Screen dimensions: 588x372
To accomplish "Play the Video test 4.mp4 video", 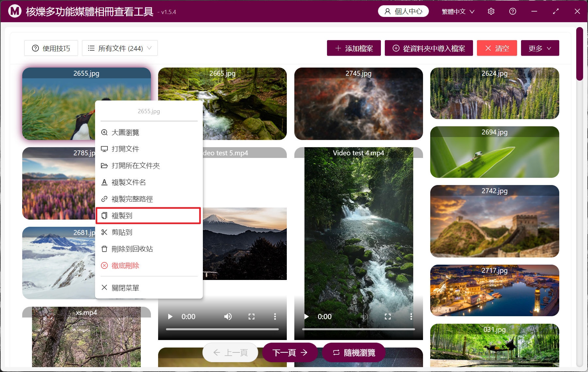I will point(306,317).
